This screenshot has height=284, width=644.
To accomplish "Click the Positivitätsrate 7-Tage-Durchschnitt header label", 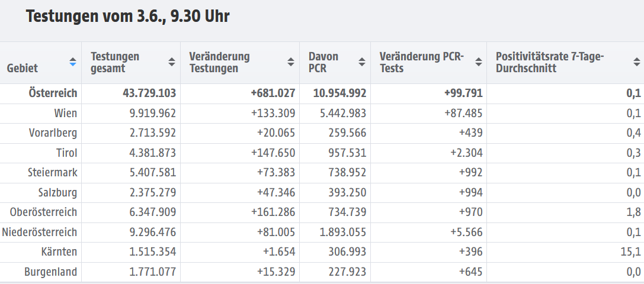I will [x=549, y=62].
